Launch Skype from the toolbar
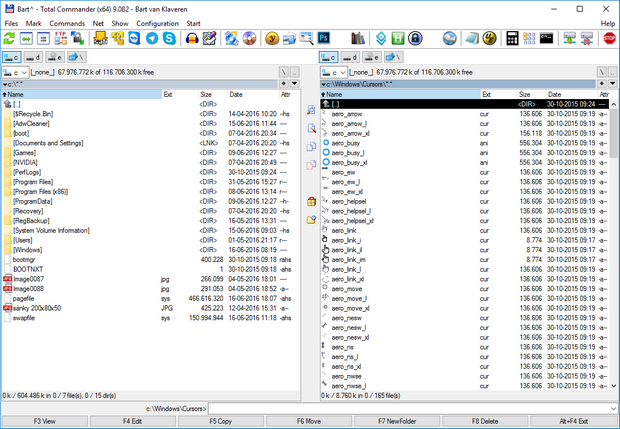Viewport: 620px width, 429px height. (x=169, y=38)
